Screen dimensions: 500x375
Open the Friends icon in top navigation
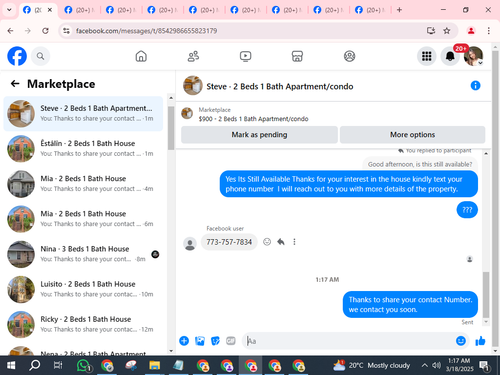[193, 56]
